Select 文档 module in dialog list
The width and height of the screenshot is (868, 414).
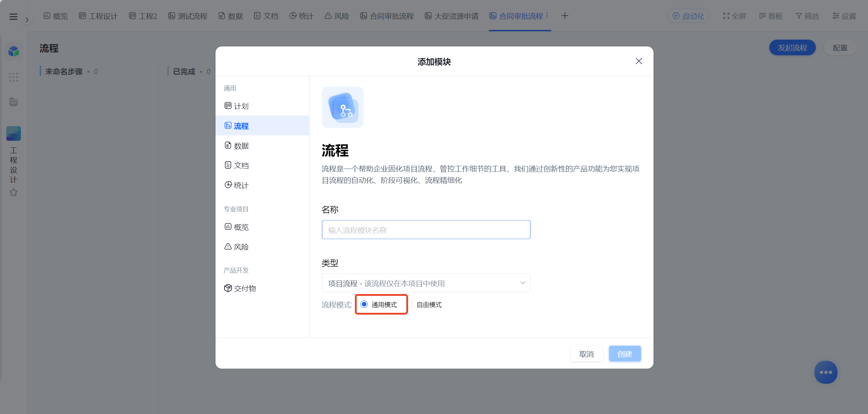click(262, 165)
